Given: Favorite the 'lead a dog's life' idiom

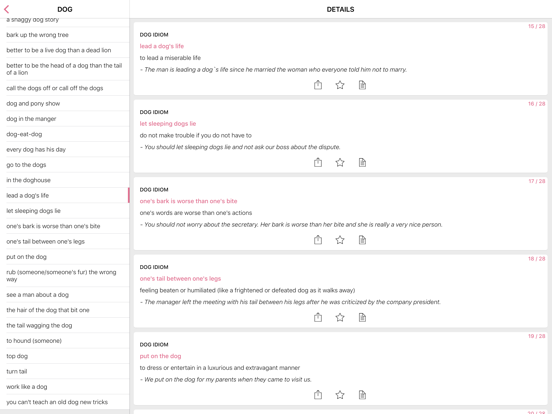Looking at the screenshot, I should [x=340, y=85].
